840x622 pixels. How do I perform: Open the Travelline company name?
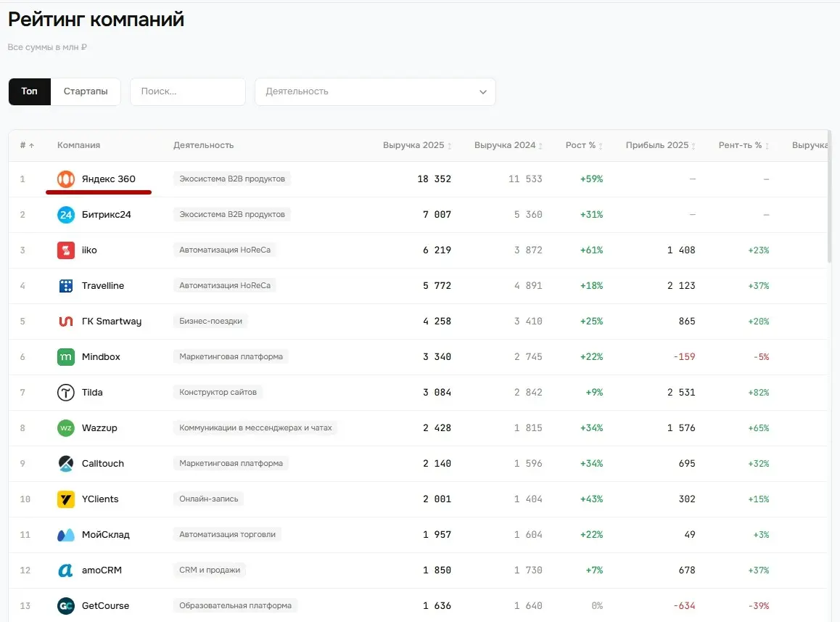[x=103, y=286]
